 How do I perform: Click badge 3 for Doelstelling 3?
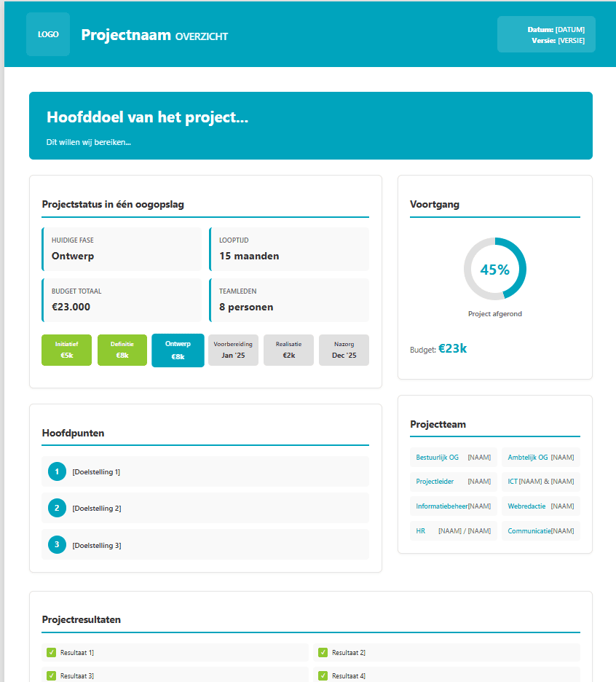coord(56,544)
